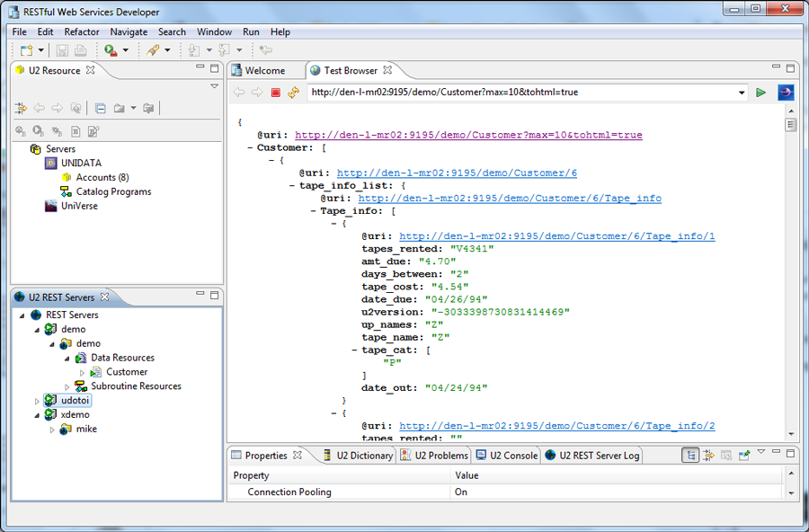This screenshot has height=532, width=809.
Task: Click the pen/search tool icon in toolbar
Action: click(x=153, y=50)
